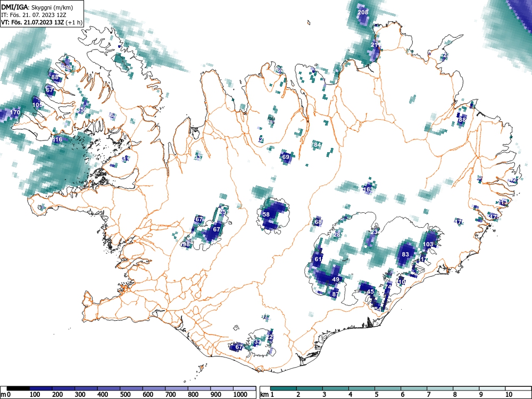Click the '4' label in the kilometre legend

point(351,395)
